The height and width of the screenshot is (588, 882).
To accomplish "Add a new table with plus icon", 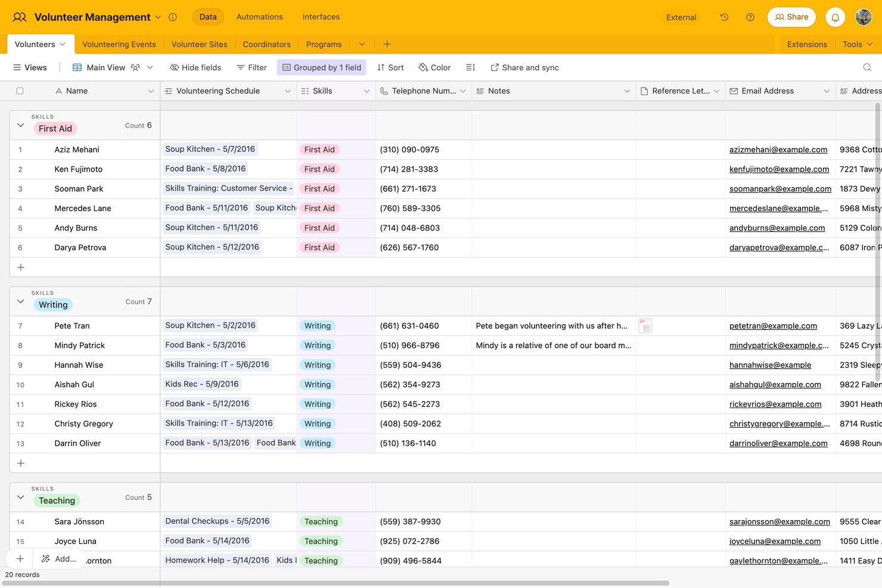I will tap(387, 44).
